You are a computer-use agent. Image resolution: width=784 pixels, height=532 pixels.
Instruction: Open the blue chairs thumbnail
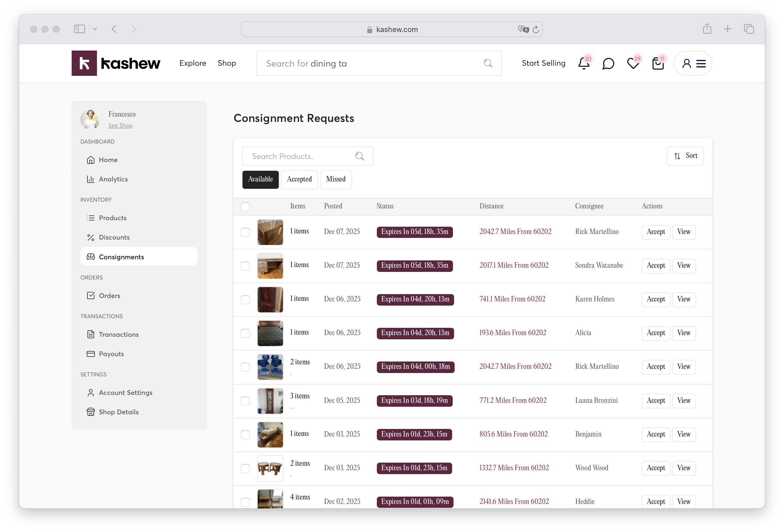tap(270, 367)
